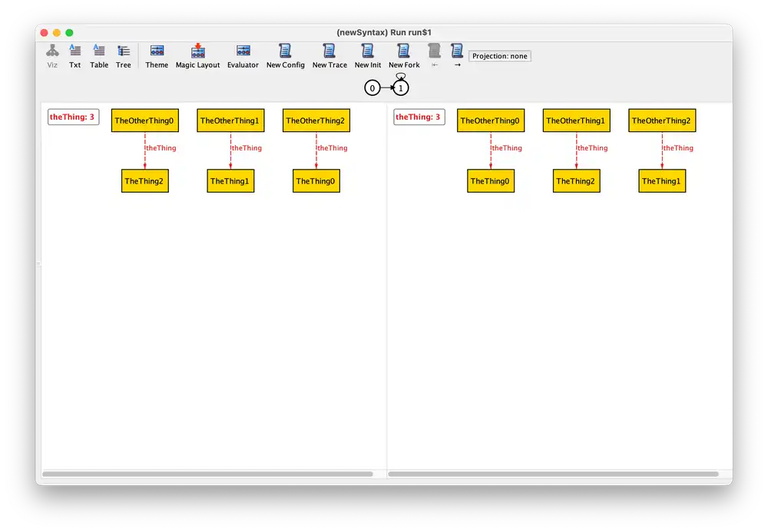Select state 1 with the loop arrow
The height and width of the screenshot is (532, 768).
click(x=400, y=88)
